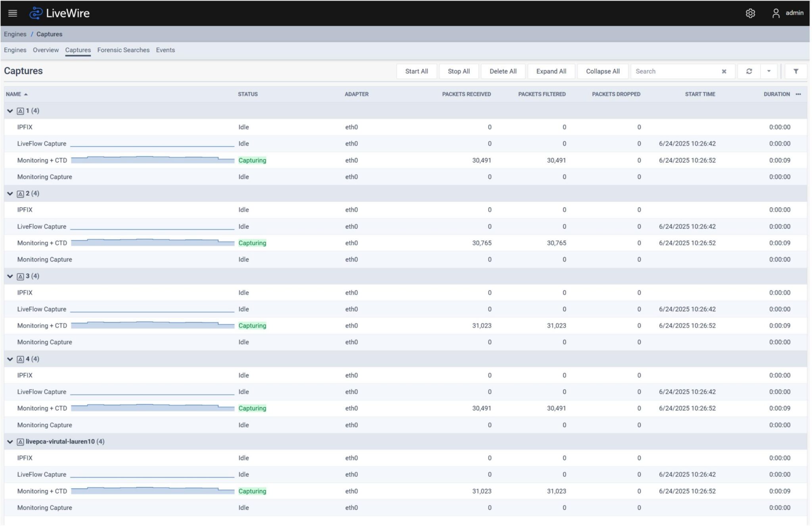Clear the search field with X

[724, 71]
